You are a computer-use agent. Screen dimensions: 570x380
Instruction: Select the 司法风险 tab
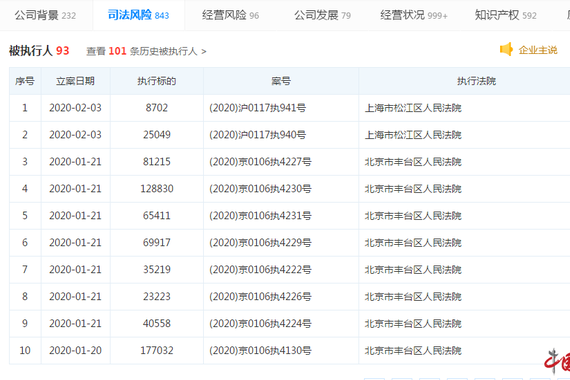138,15
